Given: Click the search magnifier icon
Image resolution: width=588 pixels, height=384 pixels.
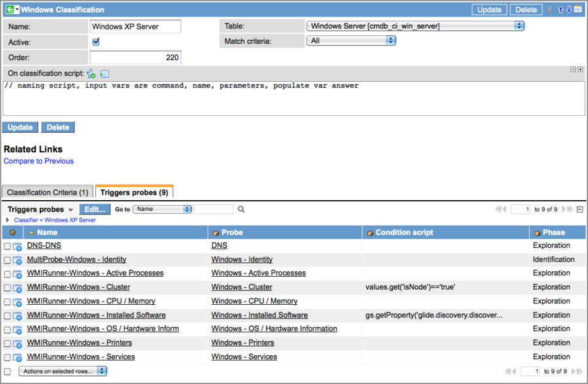Looking at the screenshot, I should tap(241, 209).
